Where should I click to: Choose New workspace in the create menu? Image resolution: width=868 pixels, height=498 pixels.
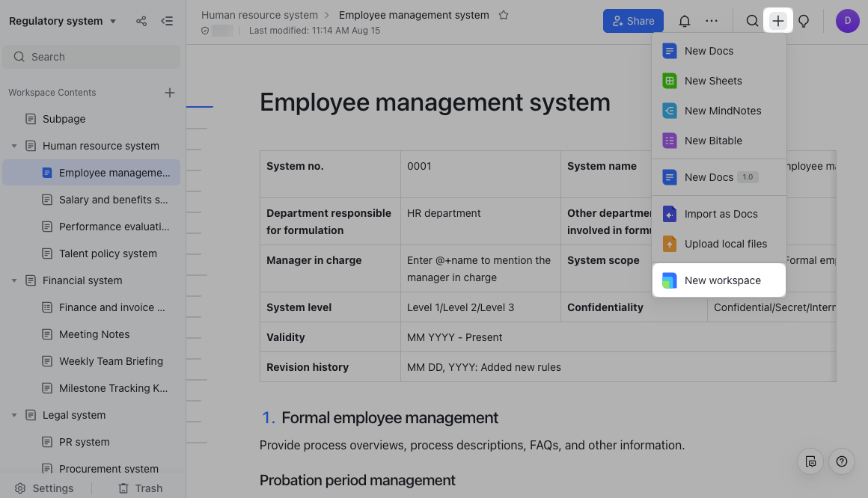click(721, 280)
